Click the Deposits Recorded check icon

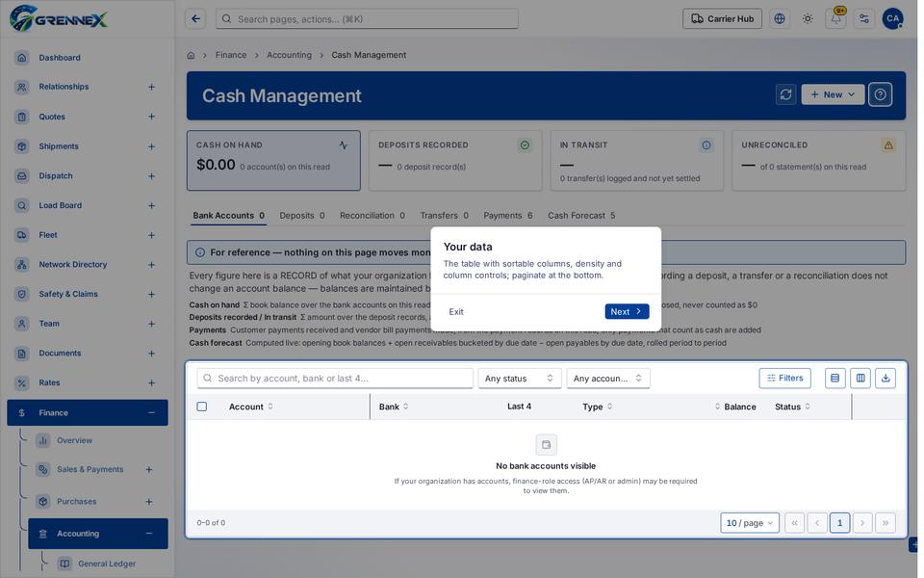pyautogui.click(x=525, y=145)
